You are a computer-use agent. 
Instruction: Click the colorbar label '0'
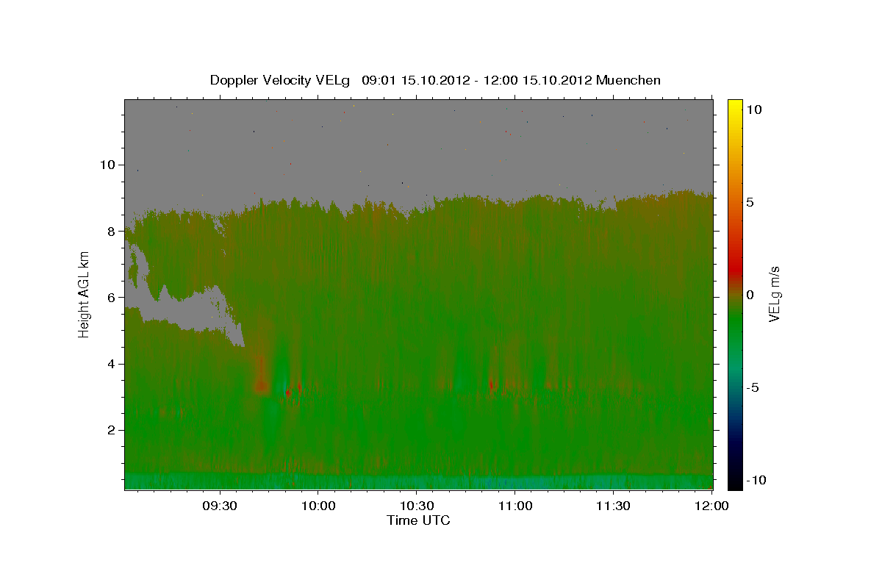coord(751,295)
